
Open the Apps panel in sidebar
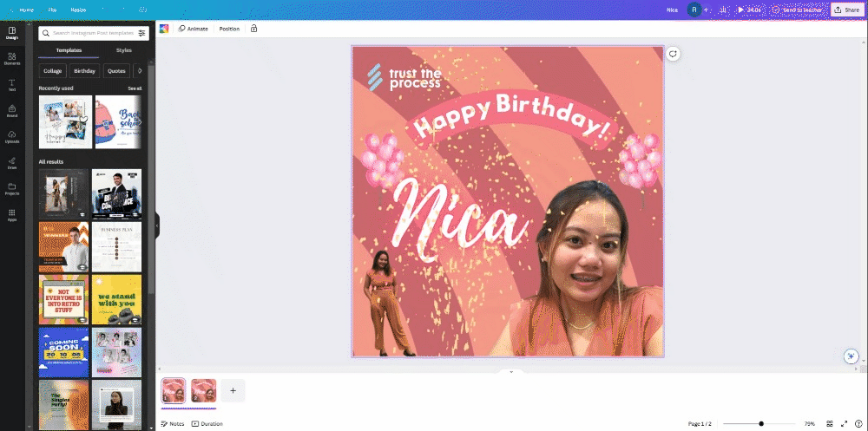click(x=11, y=215)
